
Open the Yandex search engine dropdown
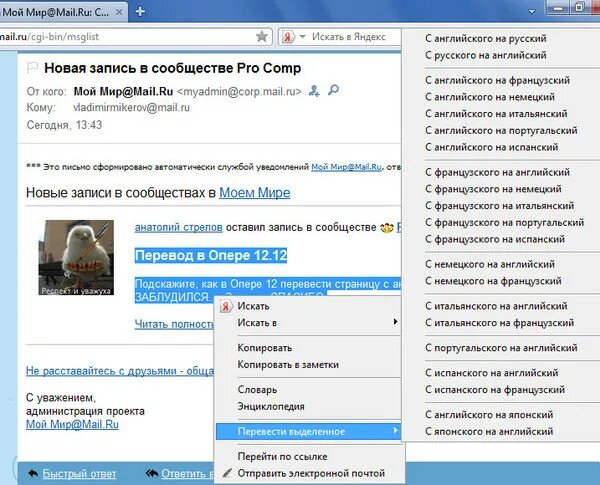303,37
